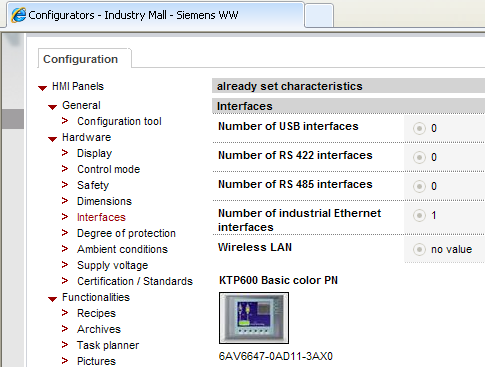
Task: Click red arrow beside Dimensions
Action: 65,201
